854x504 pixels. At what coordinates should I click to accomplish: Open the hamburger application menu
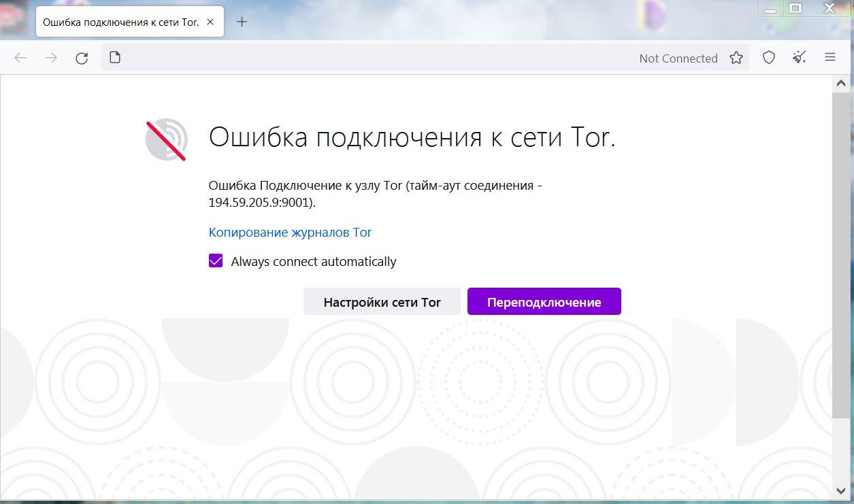tap(830, 58)
